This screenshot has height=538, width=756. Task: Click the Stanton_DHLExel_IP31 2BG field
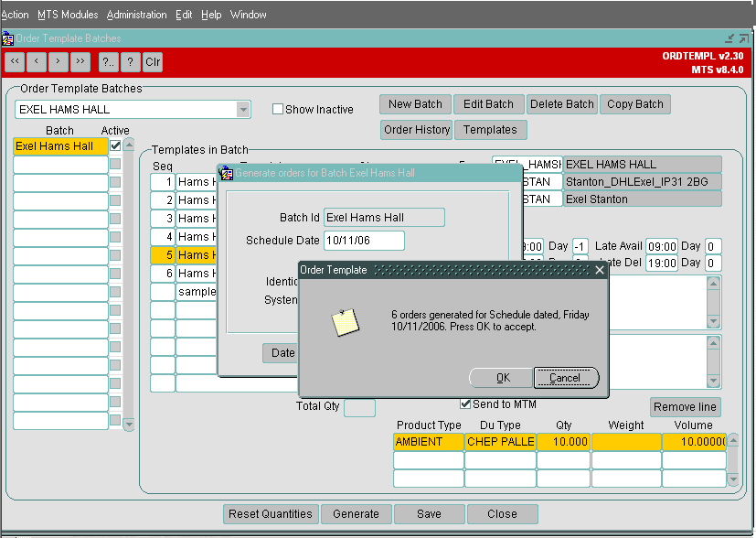643,182
